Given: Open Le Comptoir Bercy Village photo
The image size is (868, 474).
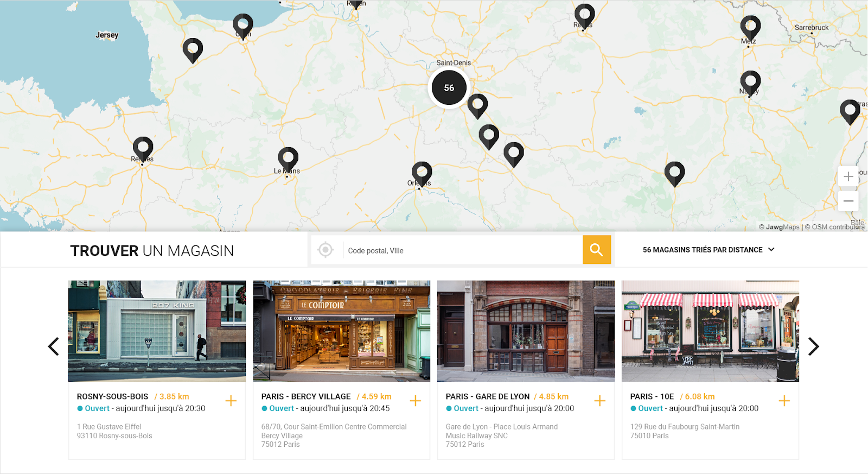Looking at the screenshot, I should (342, 331).
